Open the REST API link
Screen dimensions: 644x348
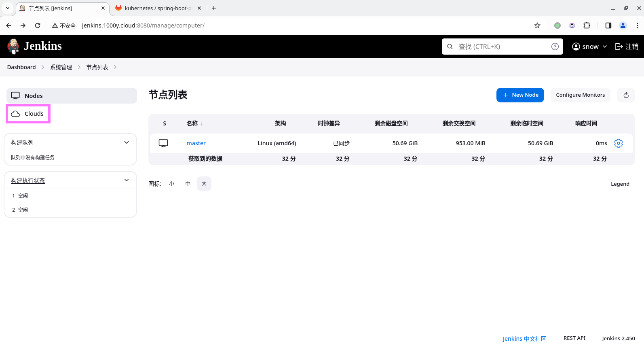574,338
